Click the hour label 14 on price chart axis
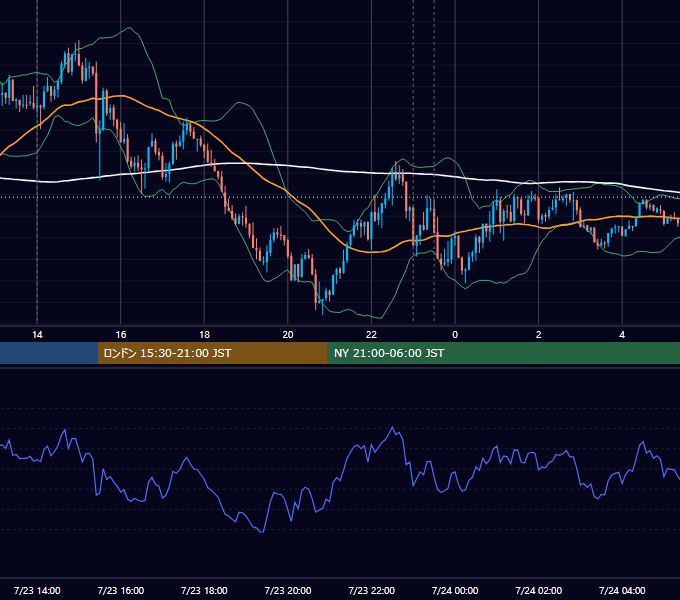Image resolution: width=680 pixels, height=600 pixels. (x=37, y=335)
